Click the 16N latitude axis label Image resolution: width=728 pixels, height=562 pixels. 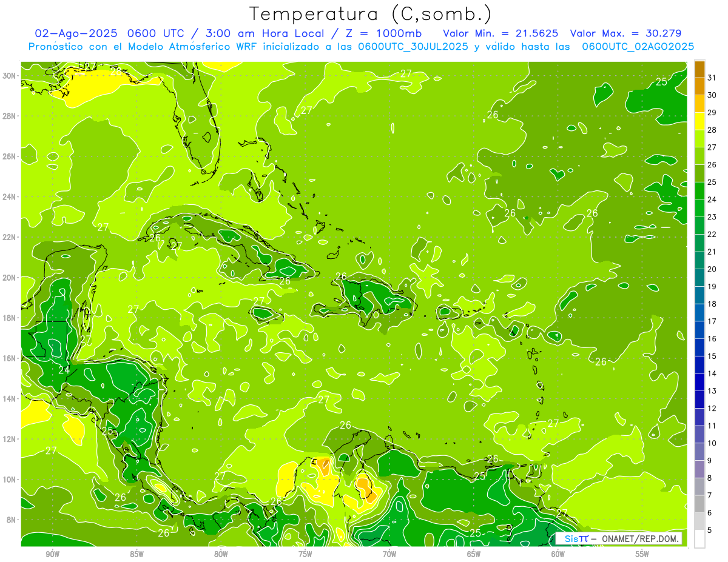pyautogui.click(x=9, y=358)
